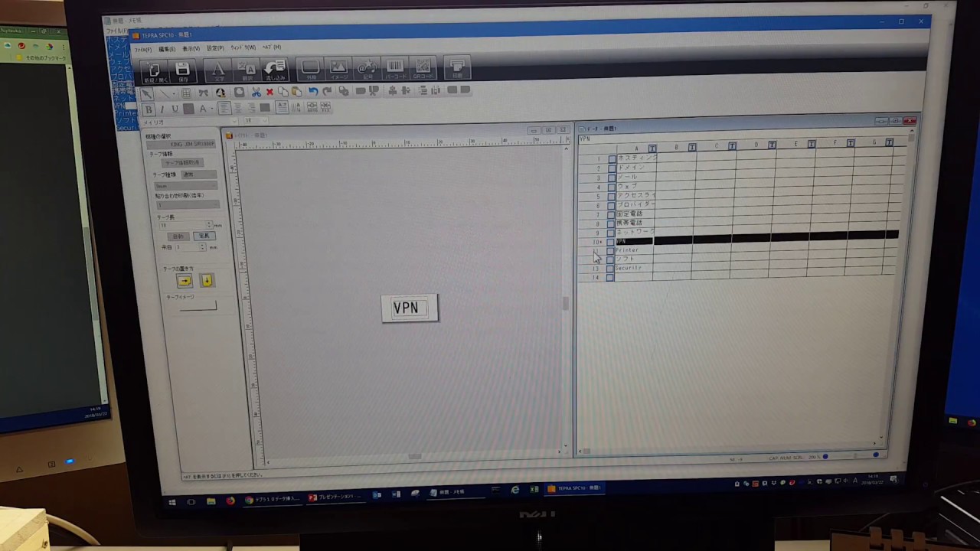Select the 自動 tape length button

tap(178, 236)
